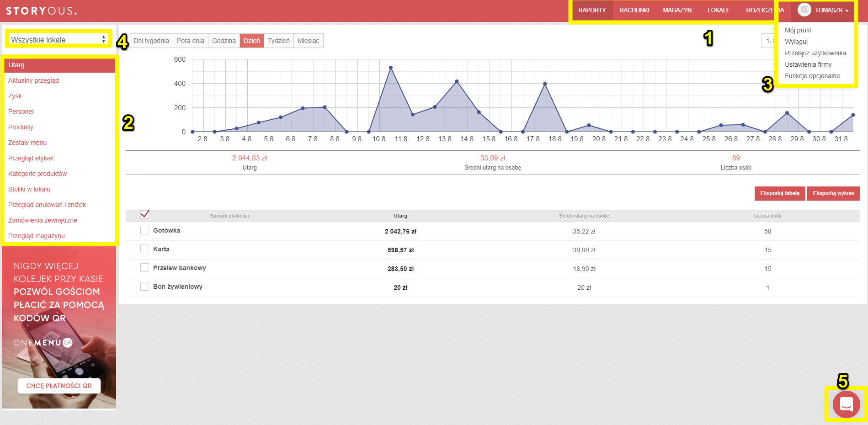Switch to the Dni tygodnia tab
This screenshot has width=868, height=425.
[151, 41]
